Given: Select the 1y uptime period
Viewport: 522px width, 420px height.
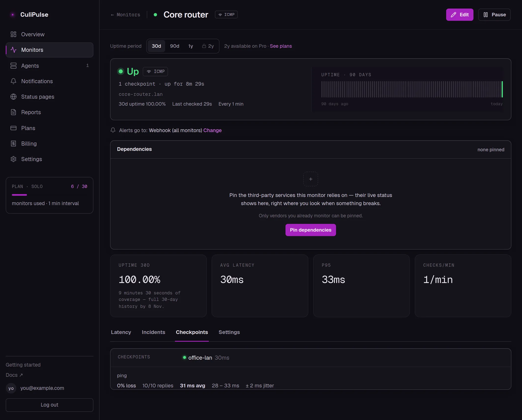Looking at the screenshot, I should click(x=191, y=46).
